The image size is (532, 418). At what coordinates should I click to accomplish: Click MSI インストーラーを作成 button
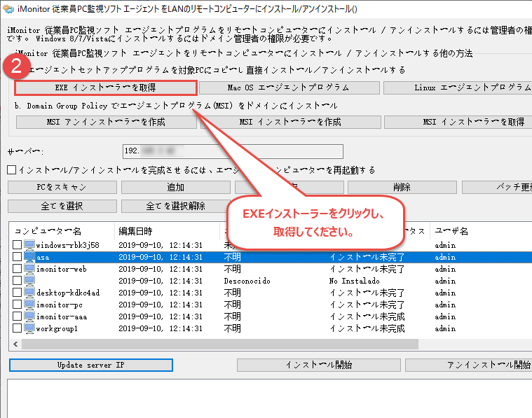(290, 122)
